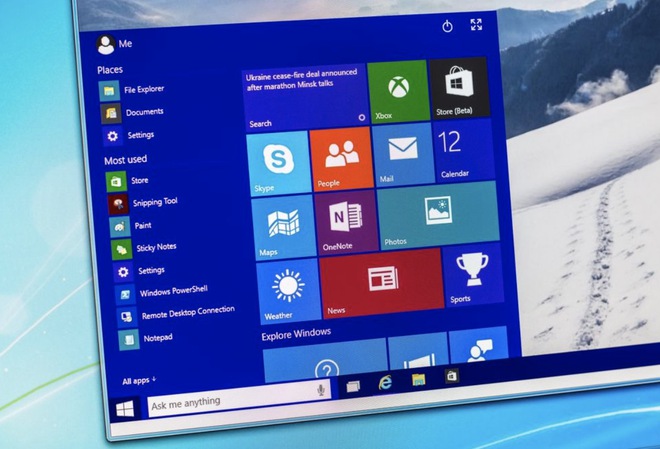The height and width of the screenshot is (449, 660).
Task: Open the Mail tile
Action: point(403,154)
